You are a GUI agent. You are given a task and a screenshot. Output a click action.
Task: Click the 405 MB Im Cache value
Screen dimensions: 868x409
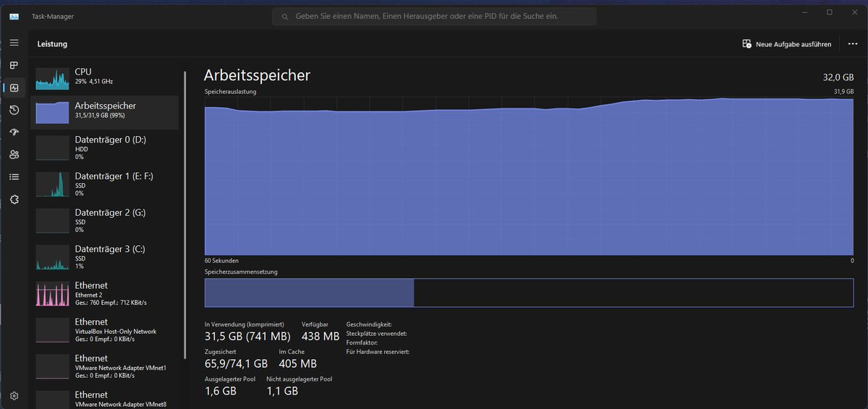(x=297, y=363)
